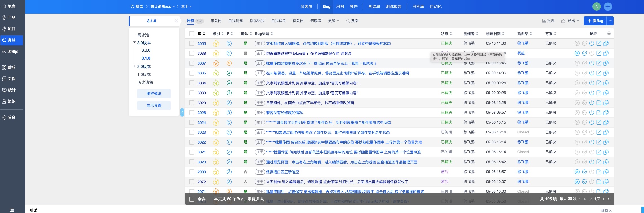Switch to the 未关闭 filter tab

point(216,21)
